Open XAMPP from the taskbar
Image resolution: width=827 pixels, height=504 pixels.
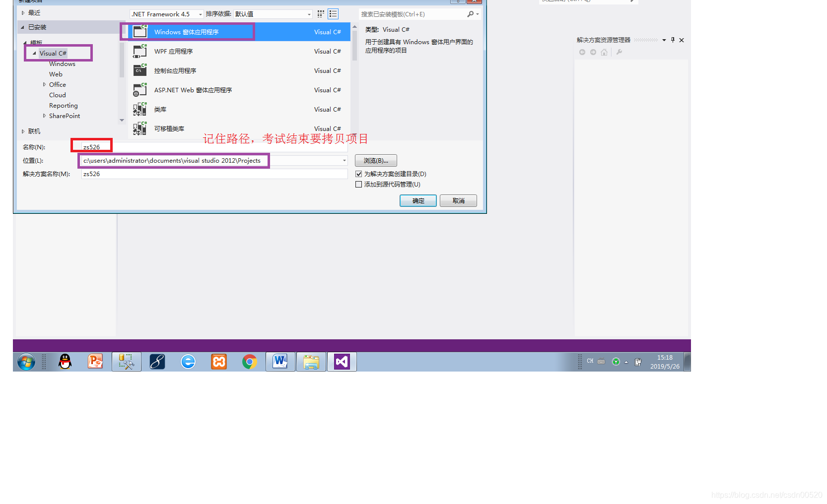[x=219, y=362]
